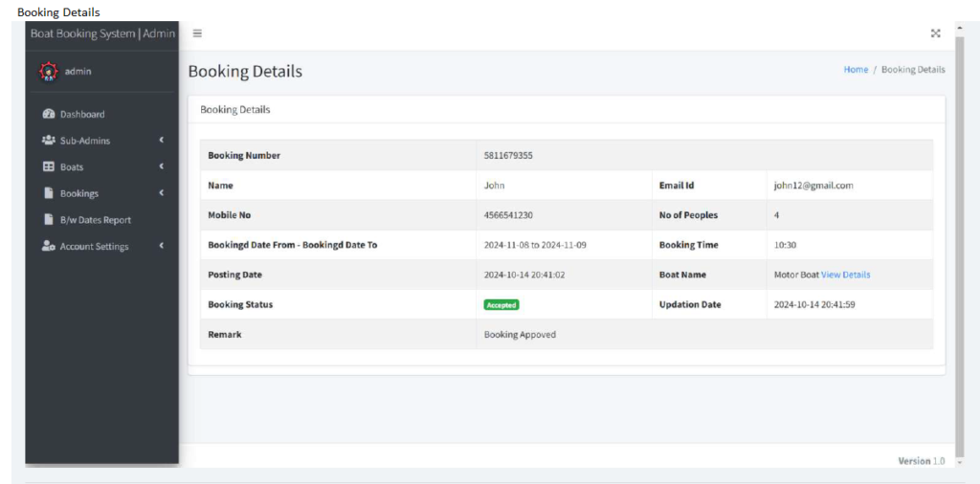Image resolution: width=980 pixels, height=484 pixels.
Task: Open Account Settings menu label
Action: [x=95, y=246]
